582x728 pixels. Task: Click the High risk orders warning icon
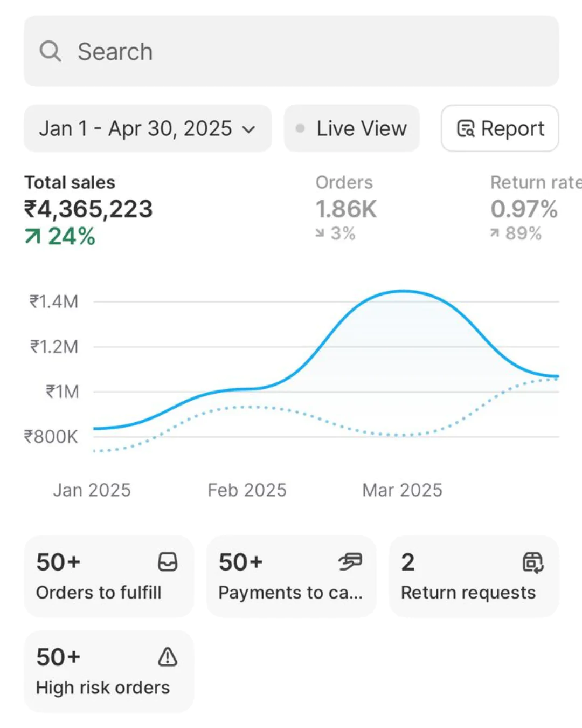(168, 657)
